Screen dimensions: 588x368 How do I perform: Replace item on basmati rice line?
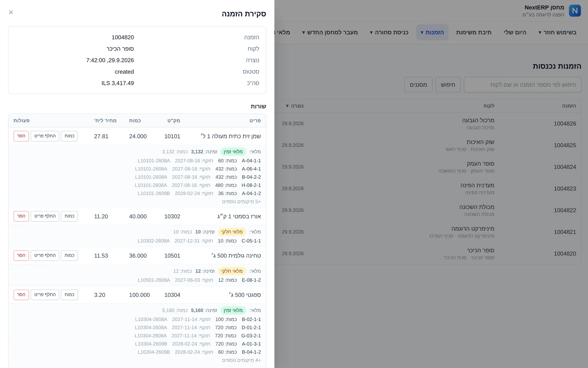[45, 216]
